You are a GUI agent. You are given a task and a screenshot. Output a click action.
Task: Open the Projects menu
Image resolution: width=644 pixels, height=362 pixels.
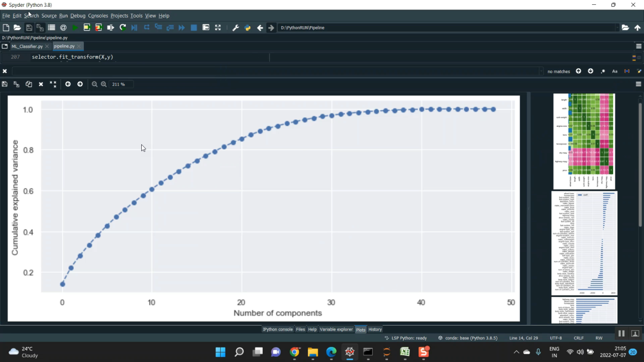pos(119,16)
